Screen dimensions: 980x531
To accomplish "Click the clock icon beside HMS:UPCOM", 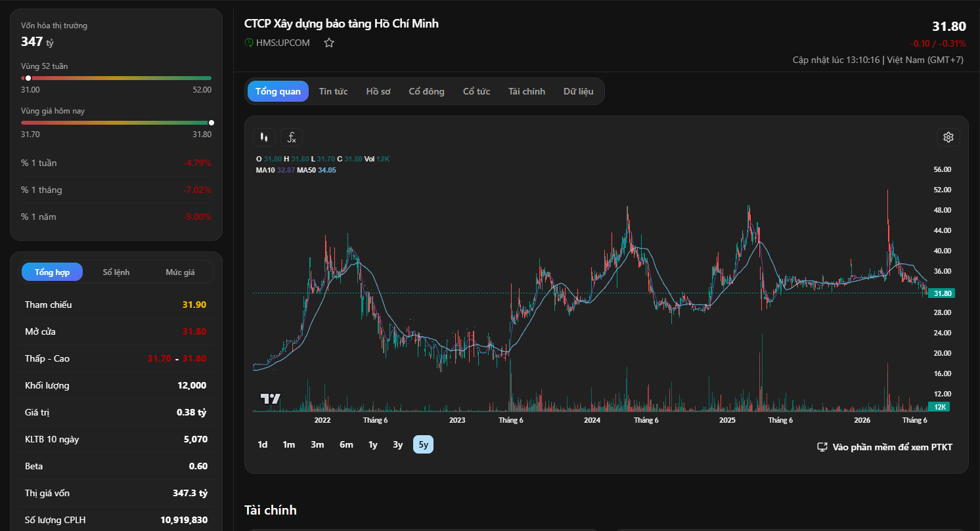I will click(249, 43).
